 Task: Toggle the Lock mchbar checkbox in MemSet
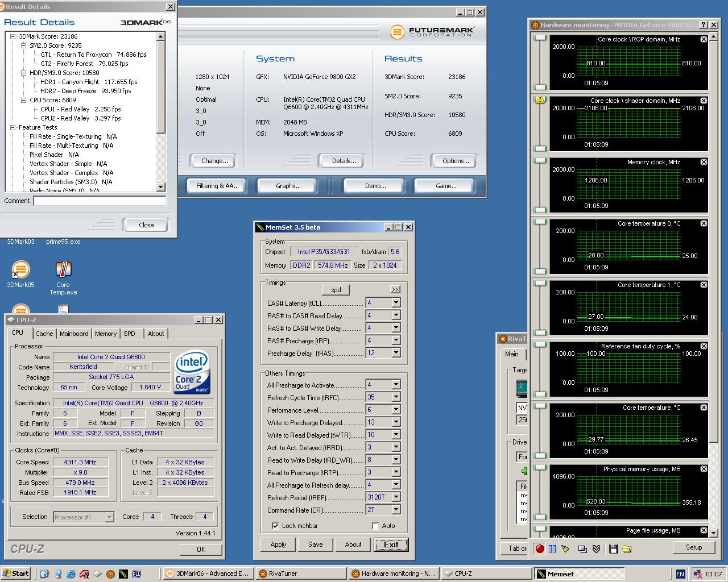pyautogui.click(x=275, y=526)
